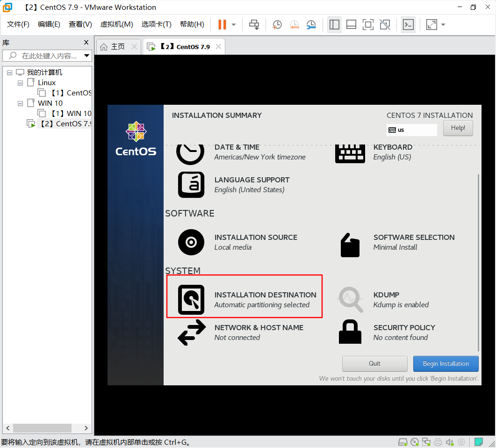Click the Help! button
The image size is (496, 448).
pos(458,128)
